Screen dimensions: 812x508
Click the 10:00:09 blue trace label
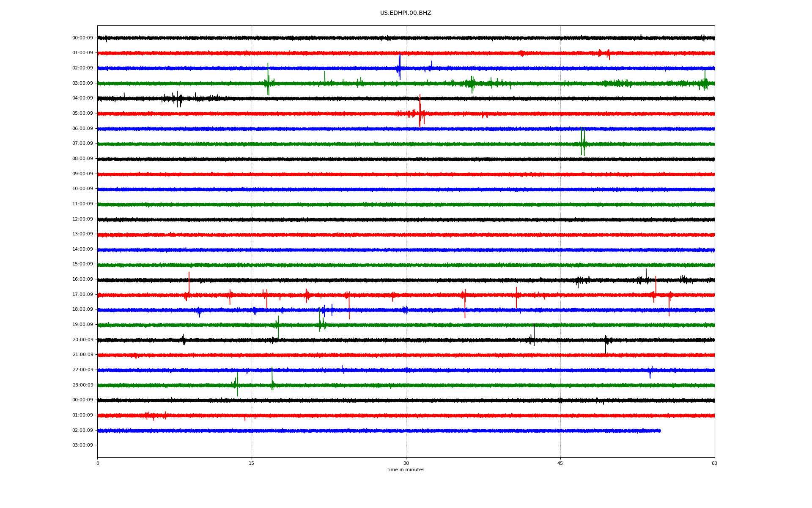click(x=82, y=189)
